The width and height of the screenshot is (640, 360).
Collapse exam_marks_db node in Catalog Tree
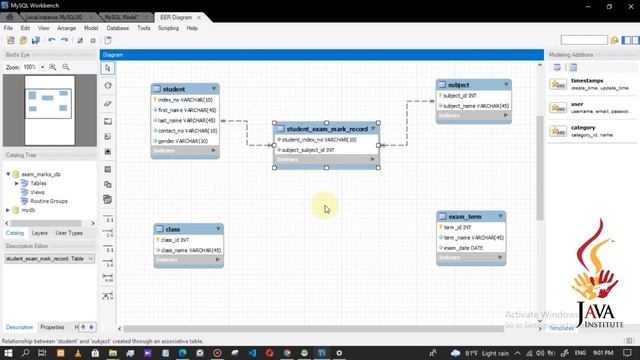pyautogui.click(x=8, y=174)
